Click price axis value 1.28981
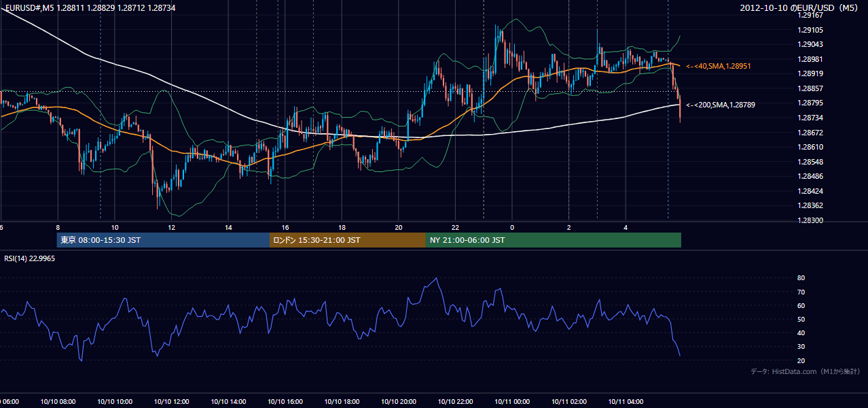The width and height of the screenshot is (868, 408). tap(811, 59)
